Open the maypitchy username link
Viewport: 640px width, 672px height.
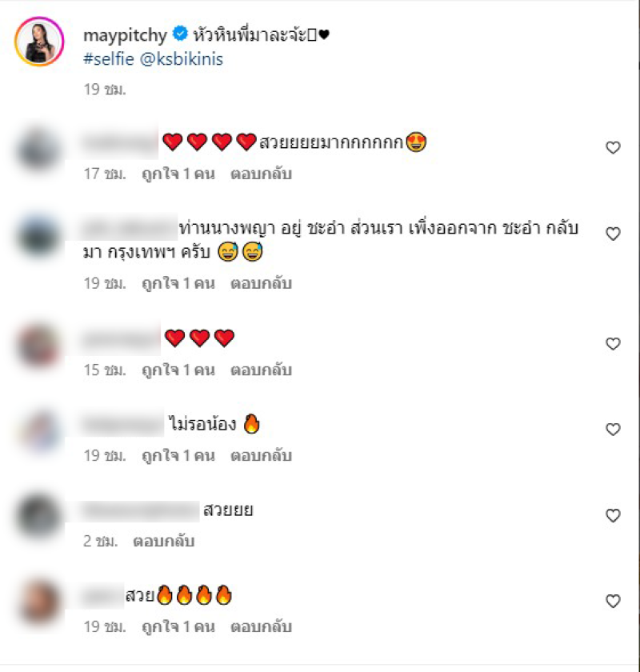[125, 35]
